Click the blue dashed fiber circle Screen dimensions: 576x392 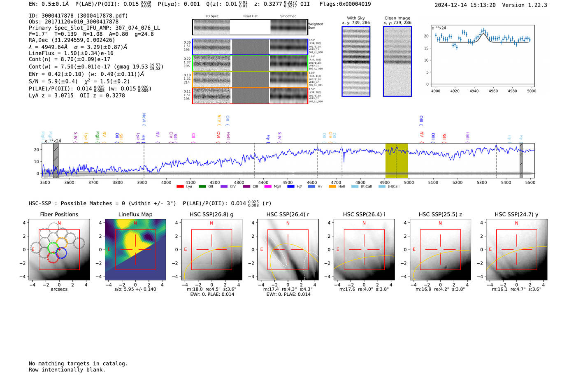pyautogui.click(x=61, y=253)
